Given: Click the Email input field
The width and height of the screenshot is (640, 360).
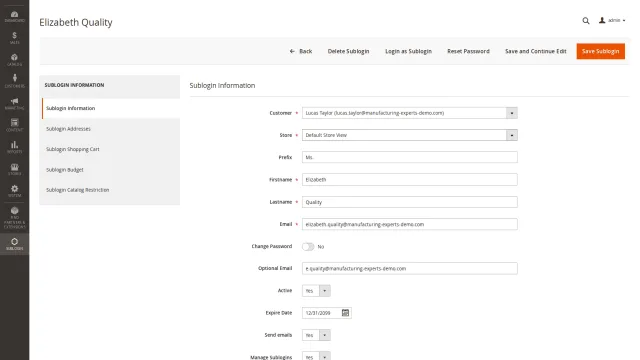Looking at the screenshot, I should (409, 224).
